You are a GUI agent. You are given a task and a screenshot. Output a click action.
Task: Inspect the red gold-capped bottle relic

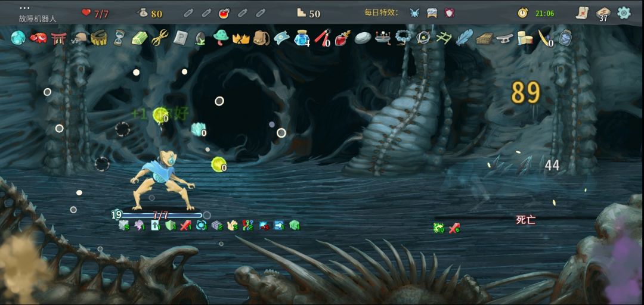342,38
